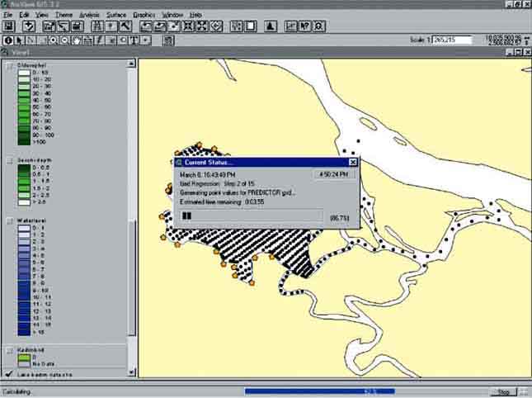Screen dimensions: 532x398
Task: Select the Text (T) tool
Action: [x=134, y=40]
